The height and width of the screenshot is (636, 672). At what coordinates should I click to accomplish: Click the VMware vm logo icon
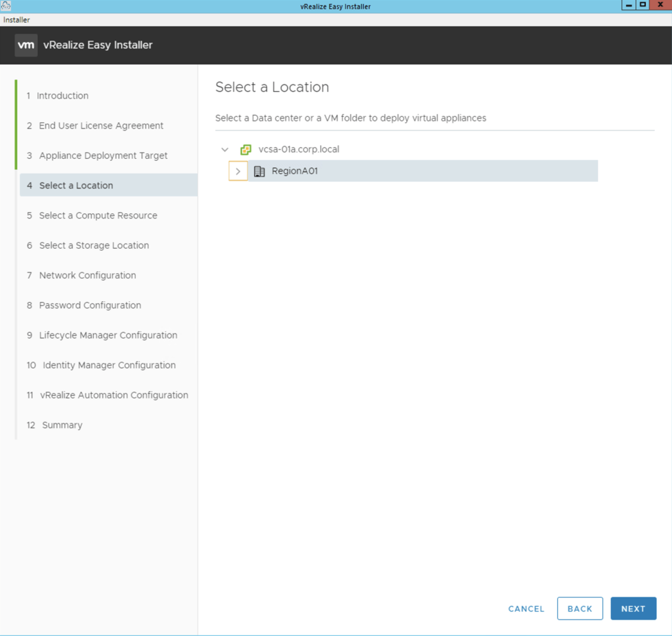[26, 45]
